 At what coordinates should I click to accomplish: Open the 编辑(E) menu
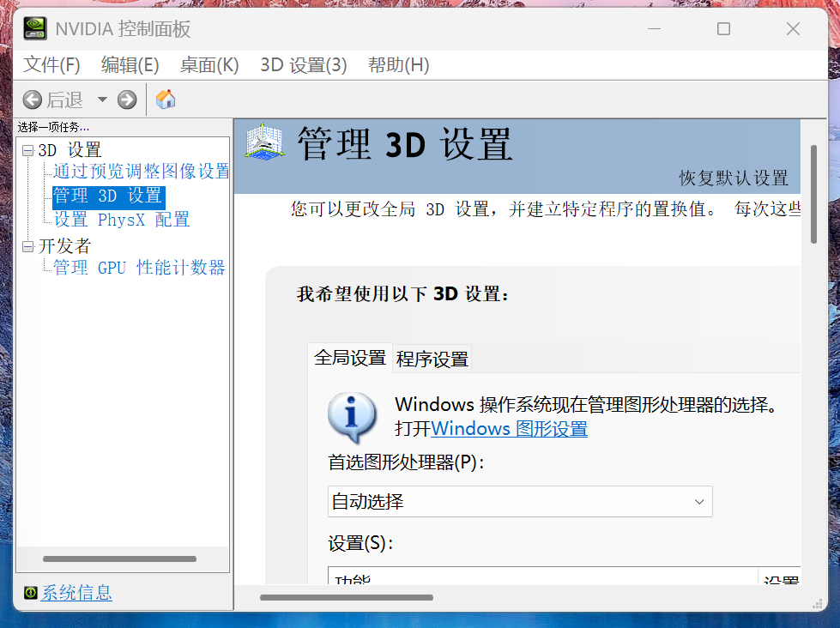pyautogui.click(x=130, y=65)
